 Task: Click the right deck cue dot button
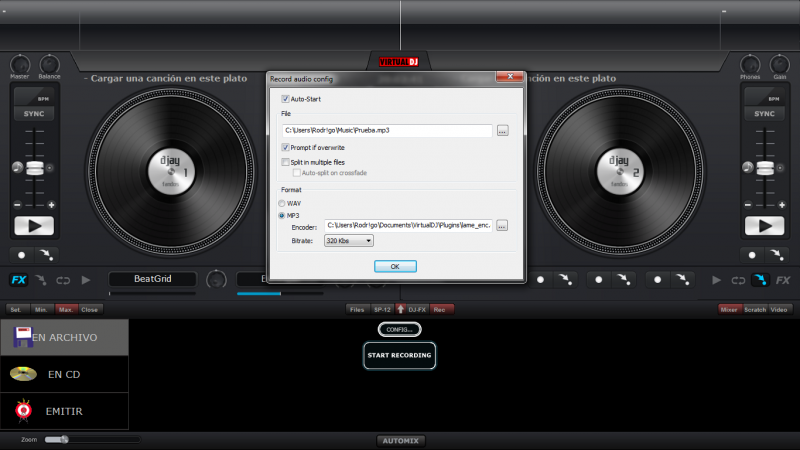752,255
